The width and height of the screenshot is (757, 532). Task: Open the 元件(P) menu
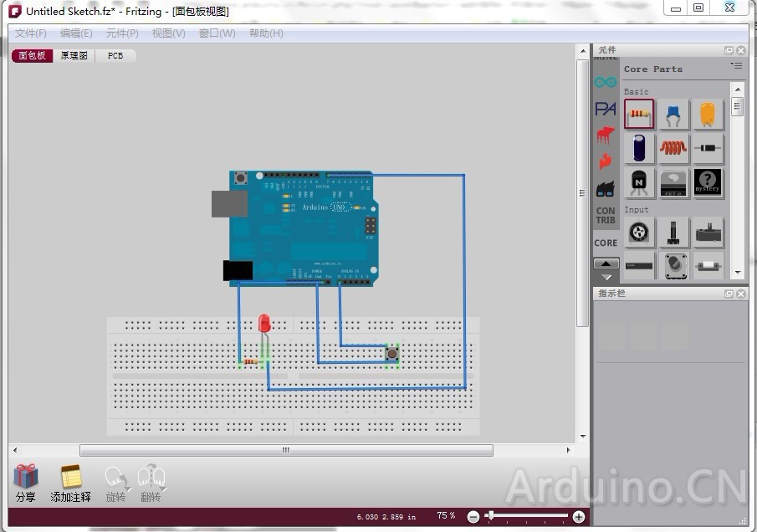[122, 33]
